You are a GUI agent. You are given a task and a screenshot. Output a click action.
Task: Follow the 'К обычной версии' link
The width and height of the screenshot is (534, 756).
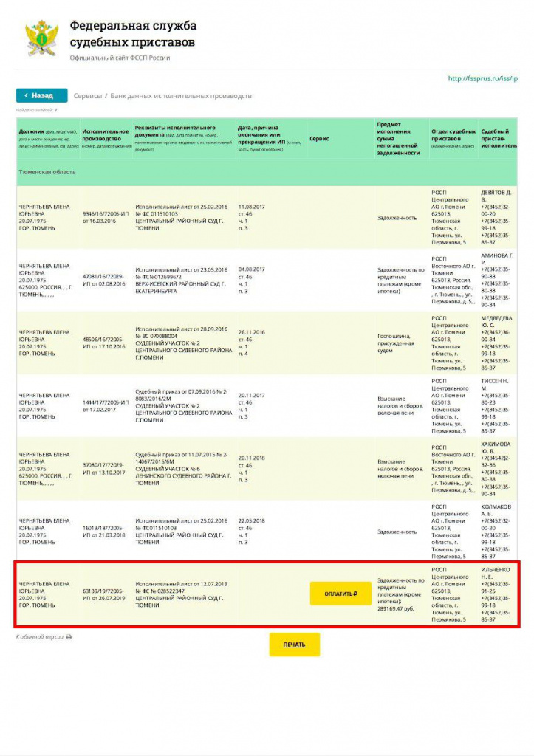point(40,636)
